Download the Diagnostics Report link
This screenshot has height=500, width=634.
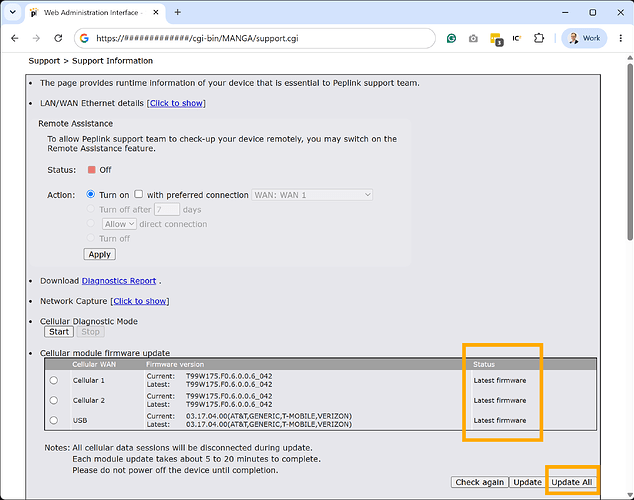[119, 281]
